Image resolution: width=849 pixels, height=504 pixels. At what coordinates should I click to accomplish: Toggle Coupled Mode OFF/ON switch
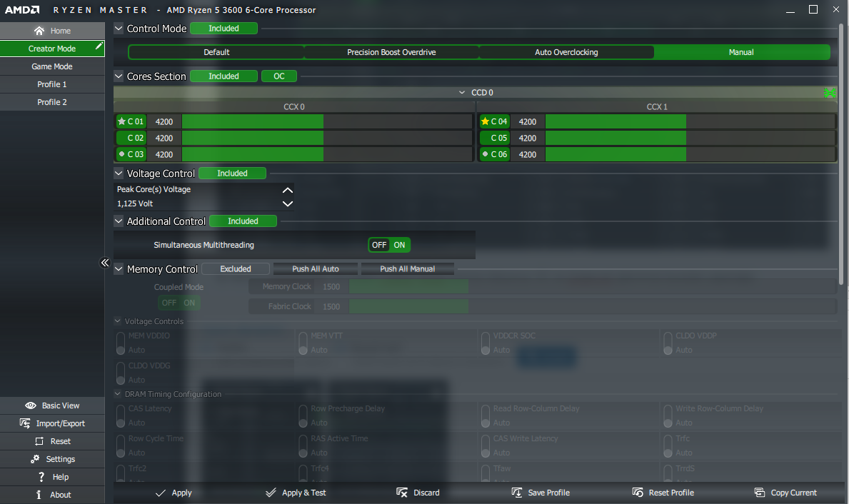pyautogui.click(x=179, y=303)
